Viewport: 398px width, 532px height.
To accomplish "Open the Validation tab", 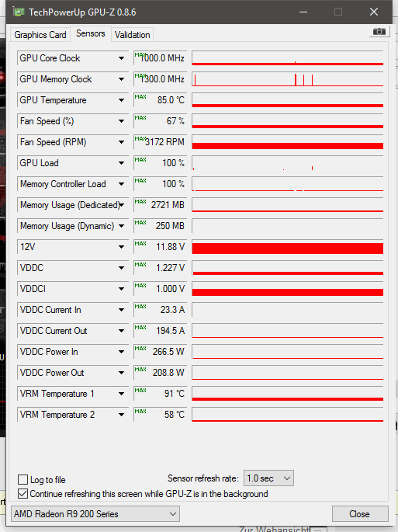I will (x=132, y=35).
